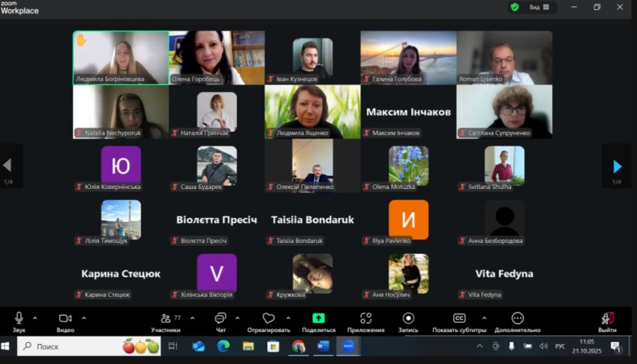
Task: Click the green Поделиться share screen icon
Action: coord(318,319)
